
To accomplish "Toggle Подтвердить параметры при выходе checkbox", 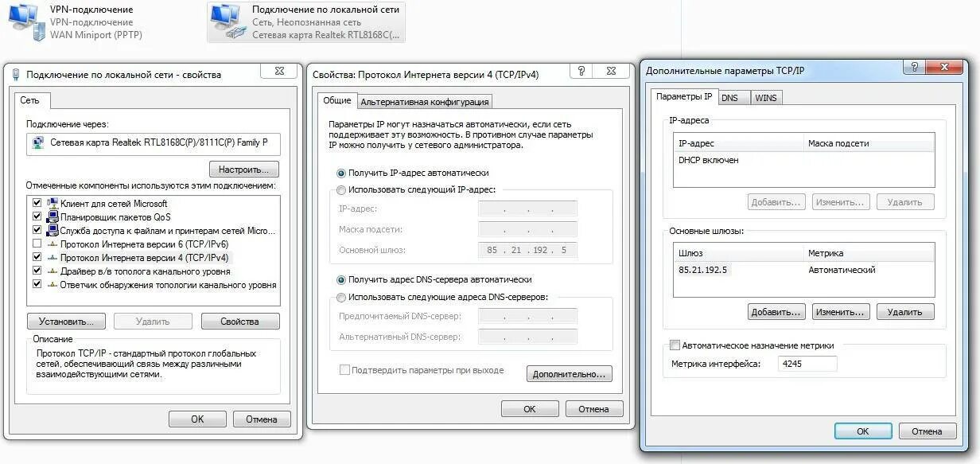I will coord(344,370).
